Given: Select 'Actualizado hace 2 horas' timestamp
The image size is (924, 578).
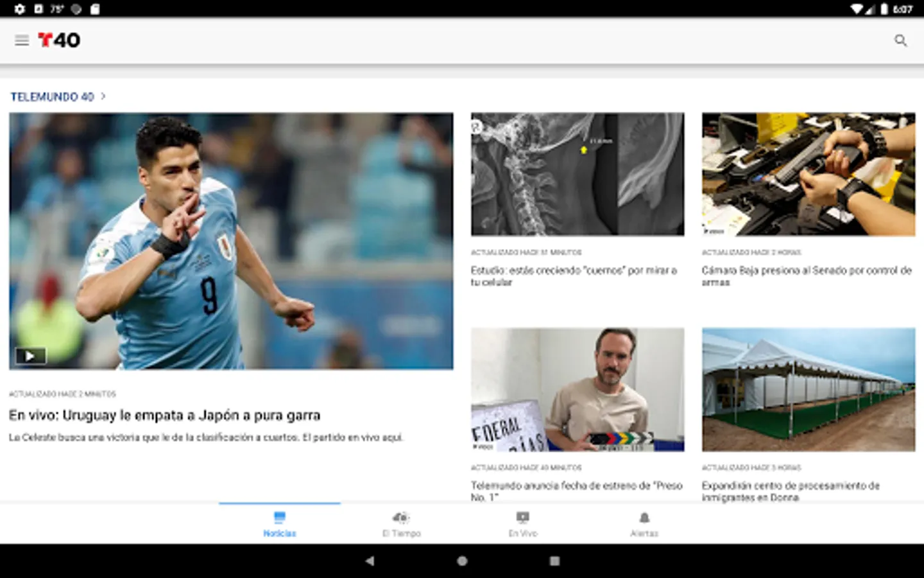Looking at the screenshot, I should [x=751, y=252].
